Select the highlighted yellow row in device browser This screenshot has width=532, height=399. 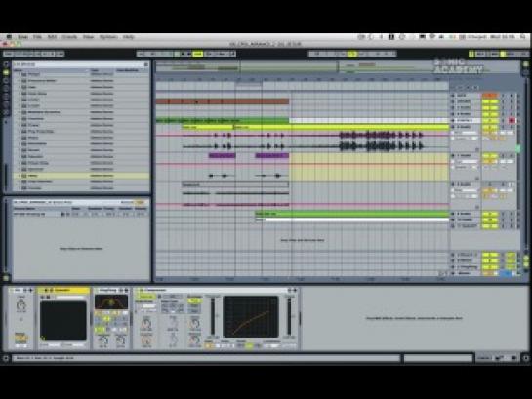[x=81, y=176]
